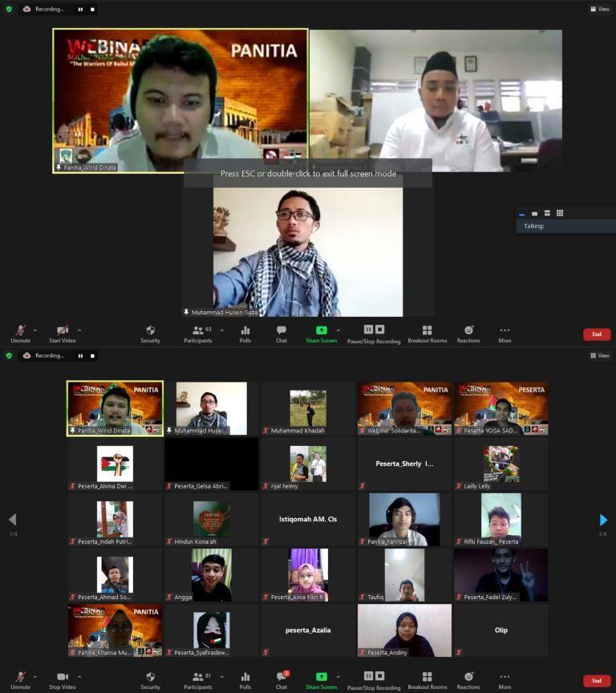Select Rifki Fauzan_Peserta gallery tile
616x693 pixels.
point(501,519)
